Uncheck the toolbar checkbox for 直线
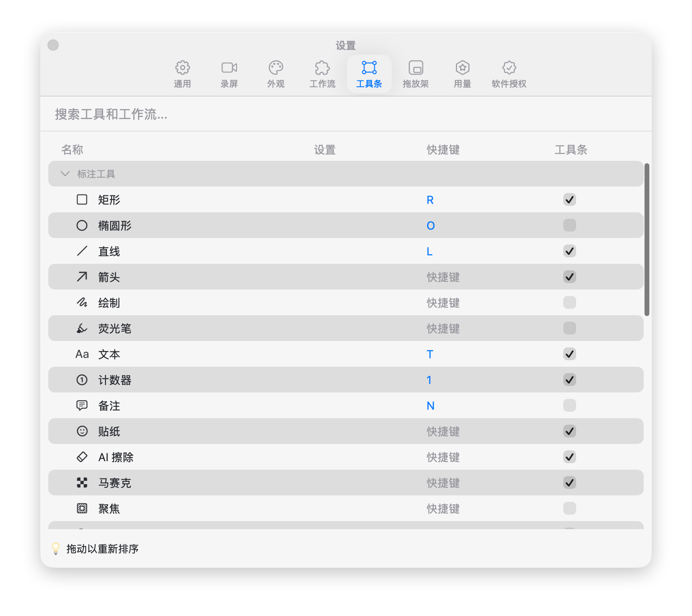The width and height of the screenshot is (692, 616). pos(570,251)
